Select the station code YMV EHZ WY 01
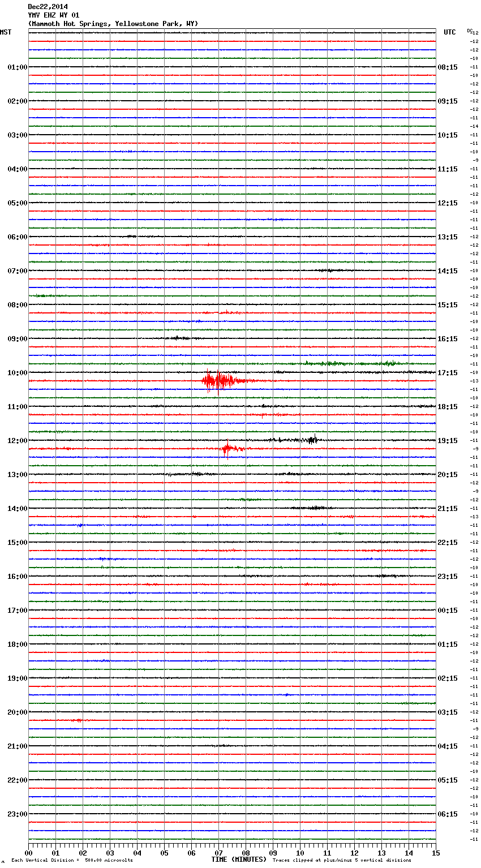Viewport: 481px width, 868px height. (54, 15)
